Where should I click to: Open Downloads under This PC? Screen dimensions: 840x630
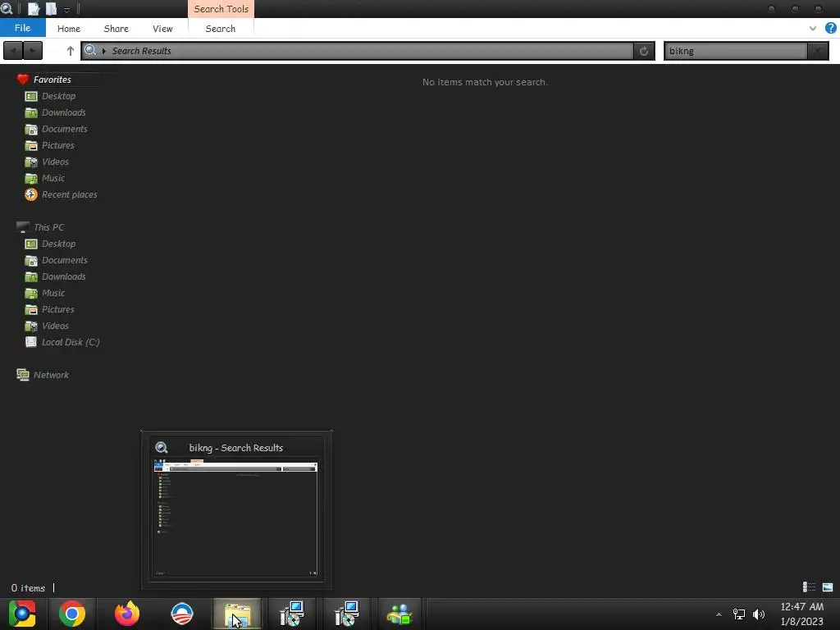[x=64, y=276]
